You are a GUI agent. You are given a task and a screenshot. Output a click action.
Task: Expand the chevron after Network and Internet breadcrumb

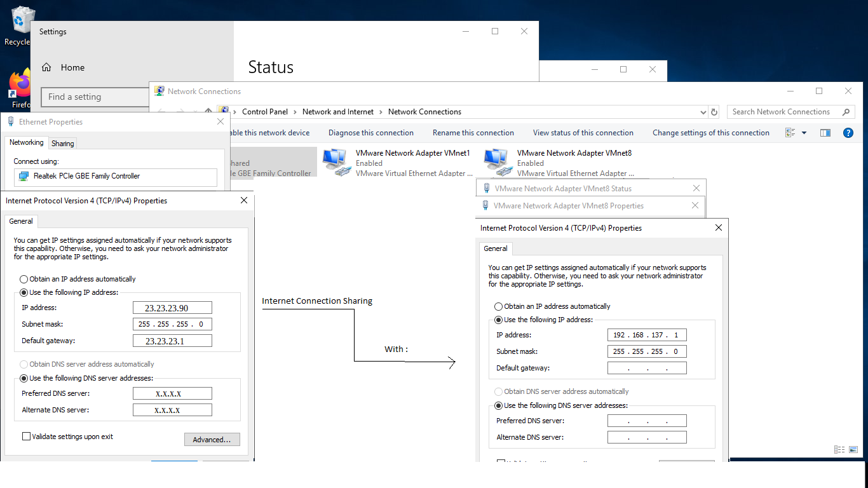click(x=381, y=112)
